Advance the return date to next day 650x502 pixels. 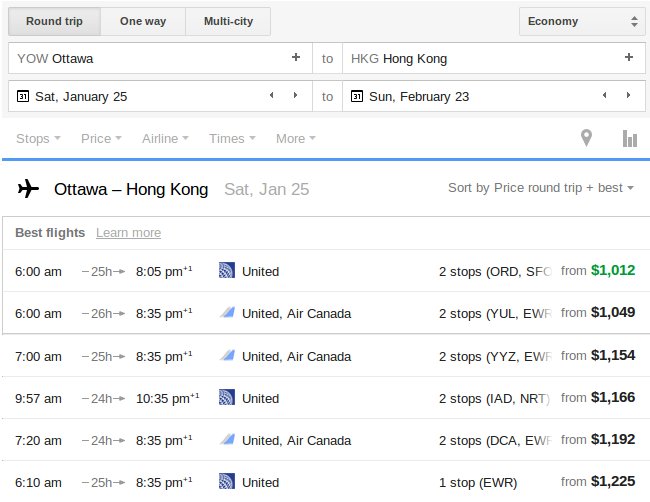[628, 96]
